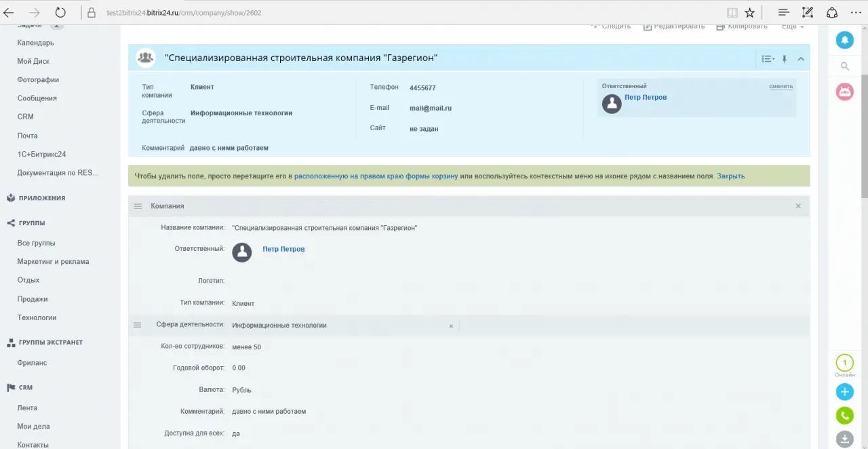Click "сменить" link for responsible person
The width and height of the screenshot is (868, 449).
(x=781, y=86)
